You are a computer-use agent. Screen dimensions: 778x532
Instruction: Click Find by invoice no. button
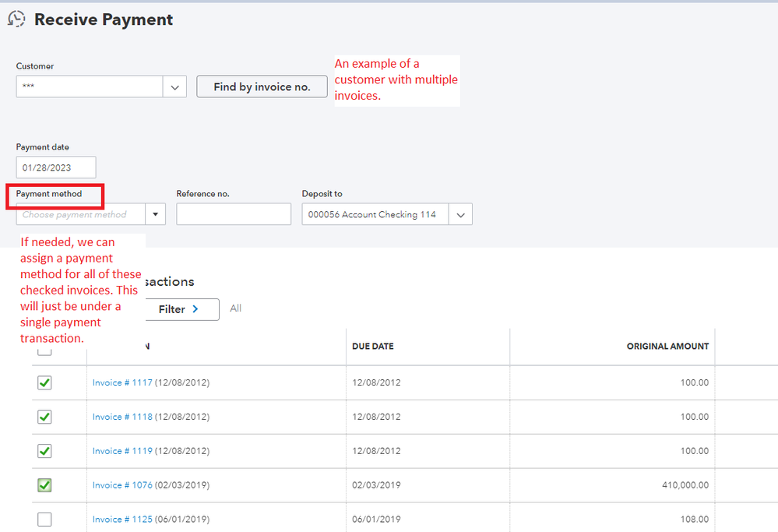(262, 86)
